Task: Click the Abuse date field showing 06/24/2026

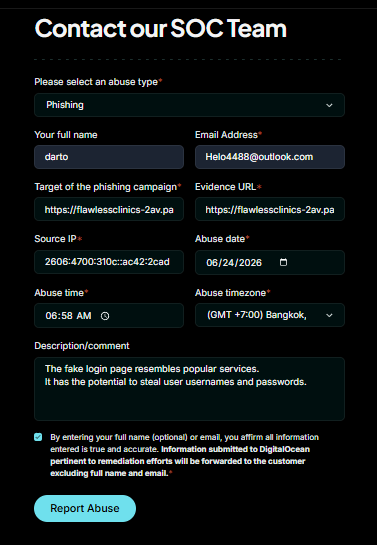Action: pos(270,262)
